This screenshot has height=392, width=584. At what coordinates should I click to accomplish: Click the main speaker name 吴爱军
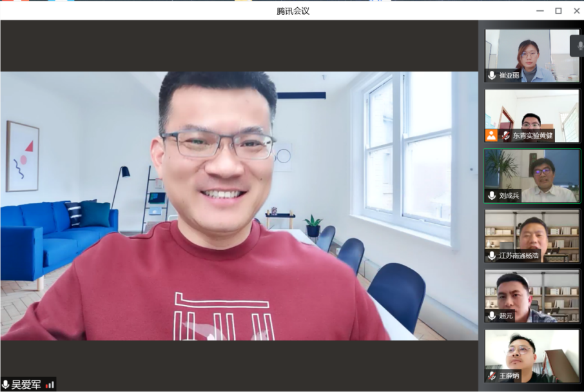point(26,384)
